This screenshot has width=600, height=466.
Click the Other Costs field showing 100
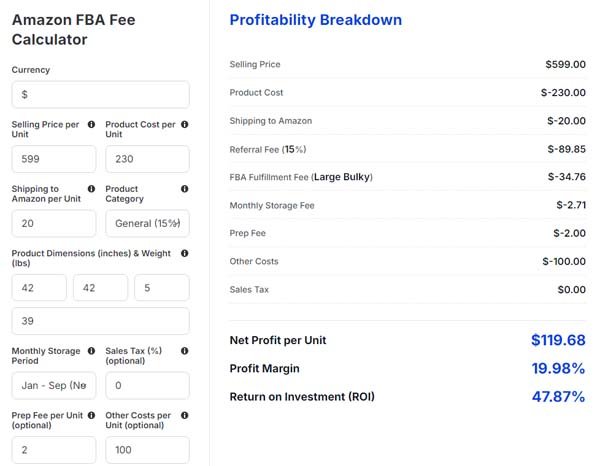click(x=147, y=450)
